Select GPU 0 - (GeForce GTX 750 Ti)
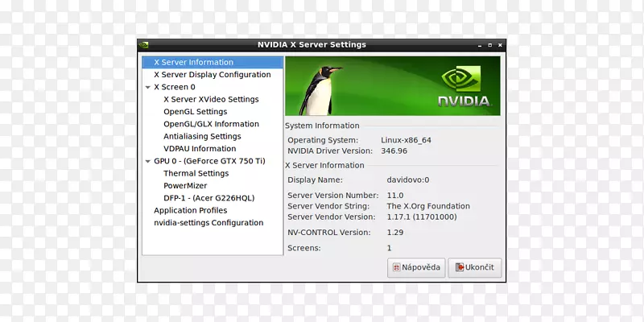644x322 pixels. (209, 161)
